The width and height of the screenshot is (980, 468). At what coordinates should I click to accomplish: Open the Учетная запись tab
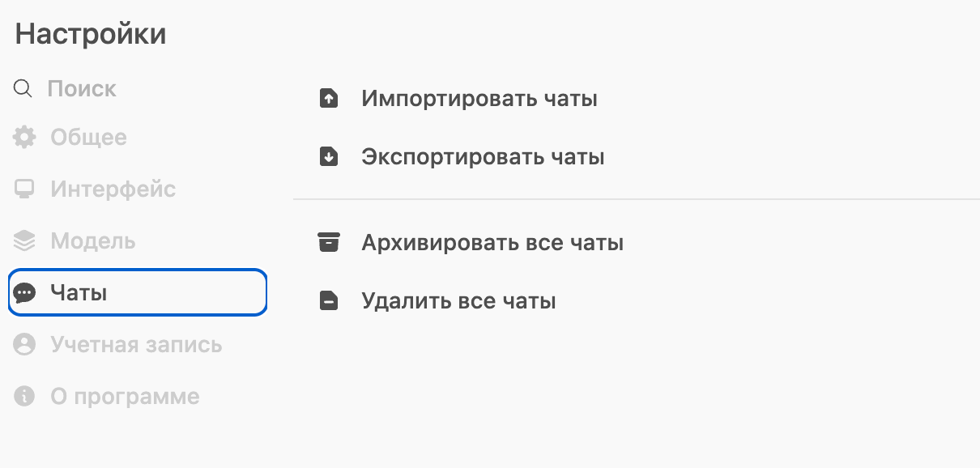tap(135, 345)
